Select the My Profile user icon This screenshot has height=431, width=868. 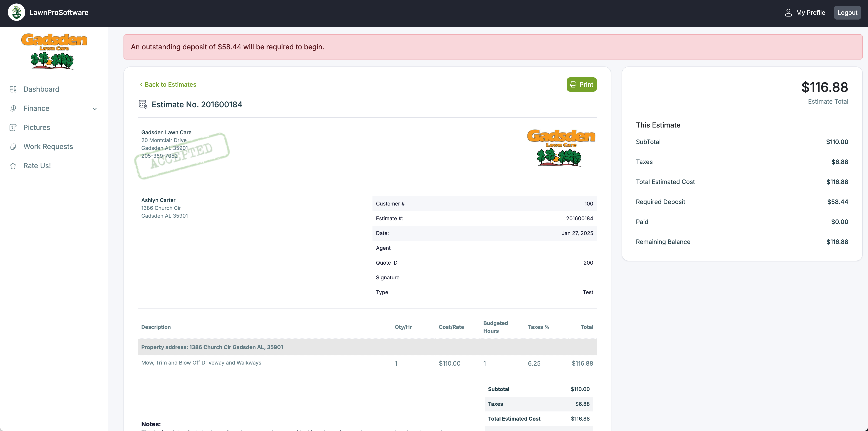[x=788, y=12]
